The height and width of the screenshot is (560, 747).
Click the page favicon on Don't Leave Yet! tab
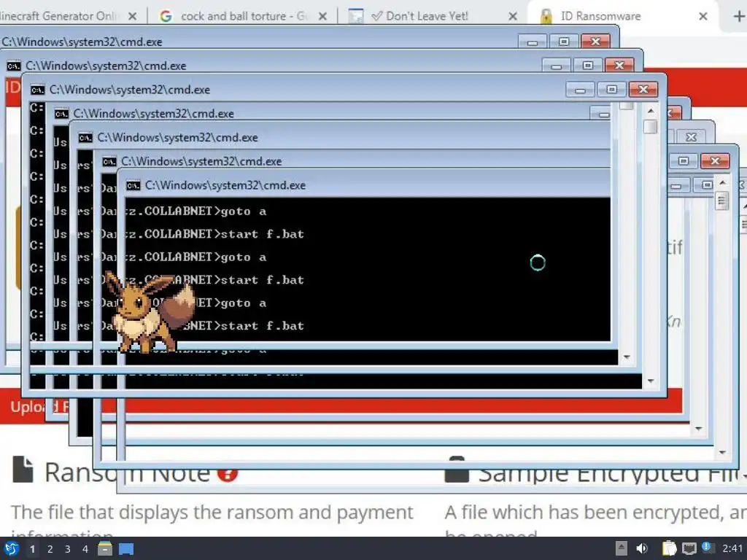pyautogui.click(x=355, y=16)
